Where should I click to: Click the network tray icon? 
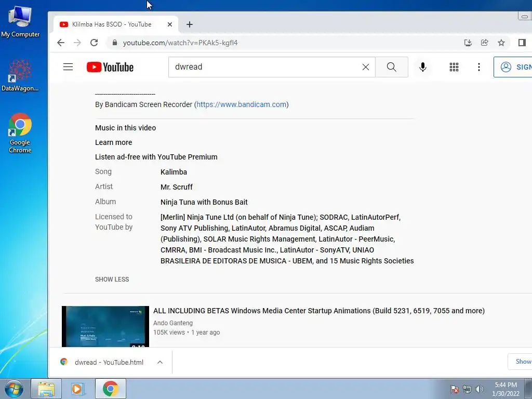467,389
